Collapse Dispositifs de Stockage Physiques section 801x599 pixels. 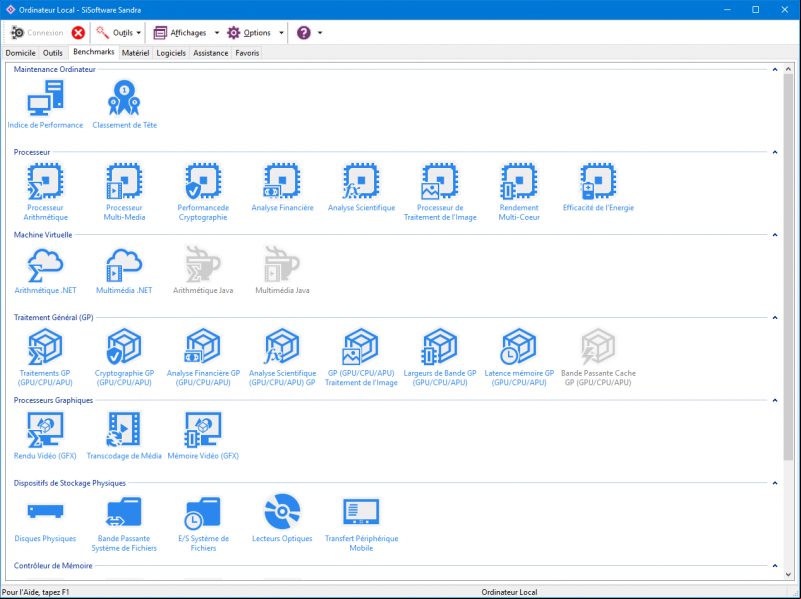click(775, 483)
